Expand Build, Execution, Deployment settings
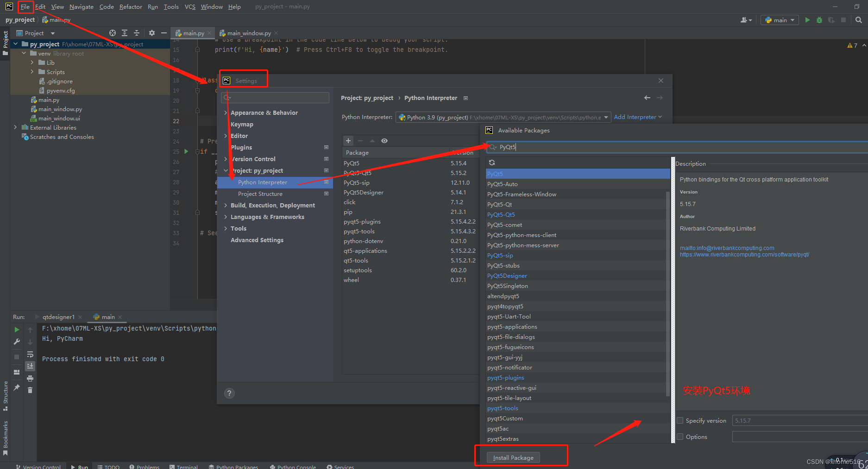This screenshot has width=868, height=469. point(226,205)
